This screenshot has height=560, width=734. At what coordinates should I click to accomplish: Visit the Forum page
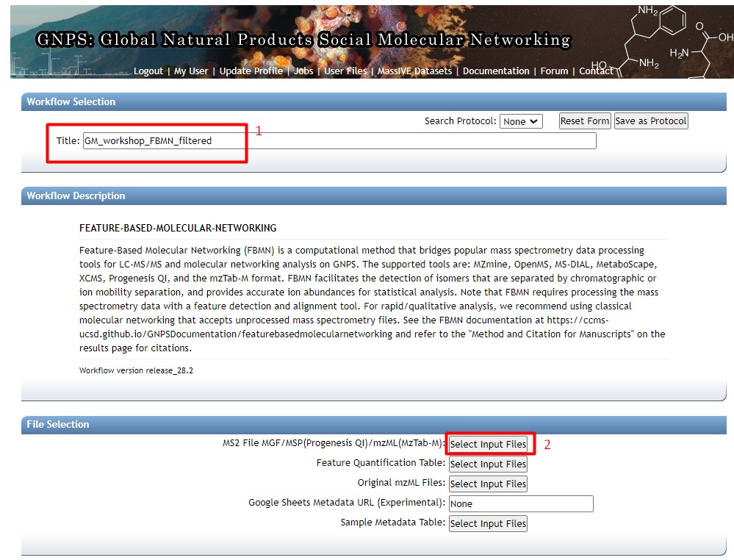tap(554, 71)
